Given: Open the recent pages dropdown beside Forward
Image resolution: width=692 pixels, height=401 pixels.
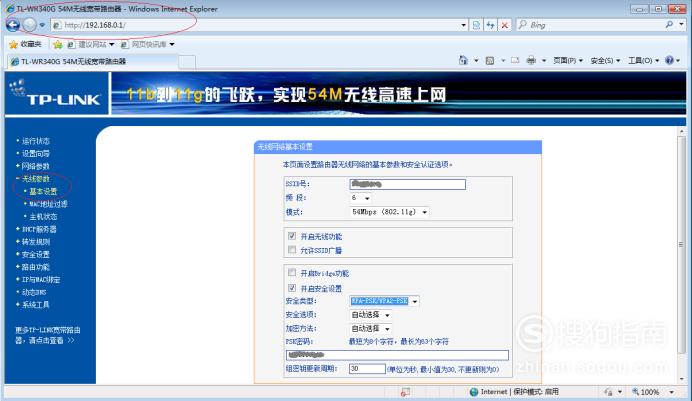Looking at the screenshot, I should pyautogui.click(x=42, y=25).
